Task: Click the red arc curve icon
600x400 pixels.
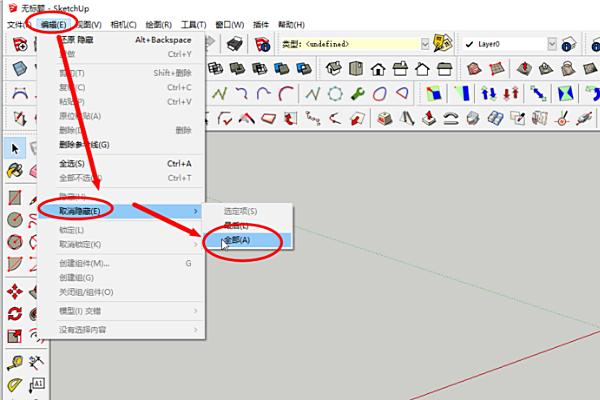Action: 286,94
